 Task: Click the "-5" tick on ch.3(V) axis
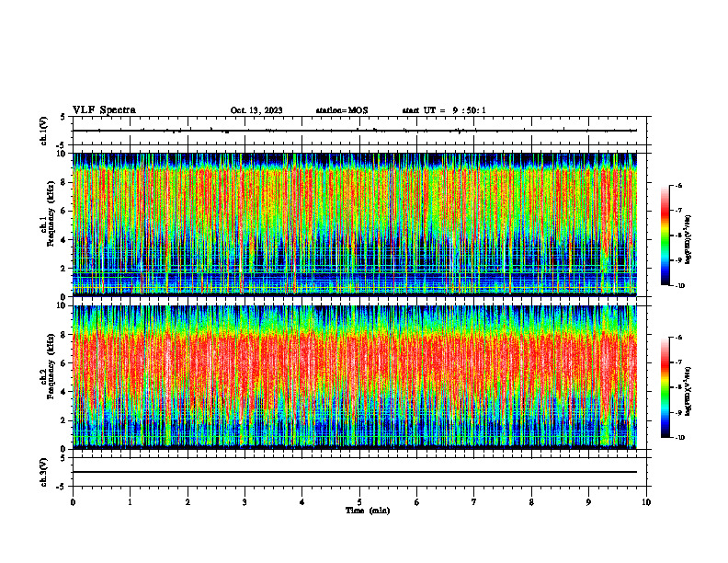click(x=62, y=487)
